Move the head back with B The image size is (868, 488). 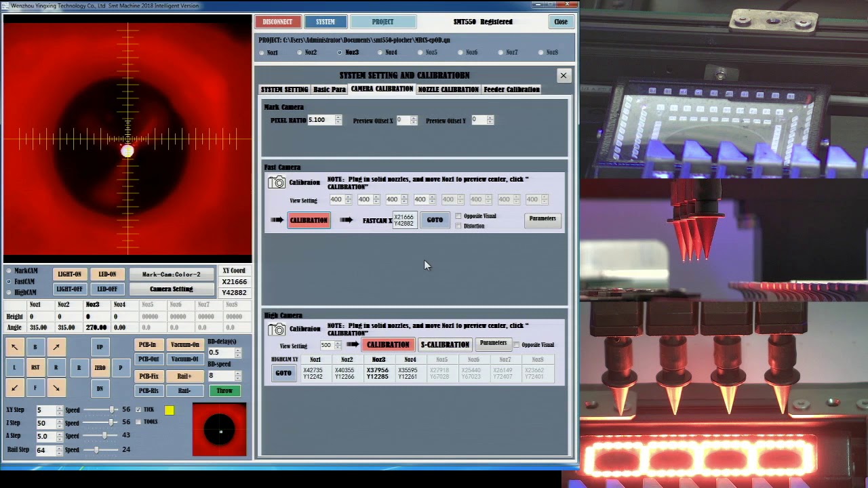pyautogui.click(x=35, y=347)
